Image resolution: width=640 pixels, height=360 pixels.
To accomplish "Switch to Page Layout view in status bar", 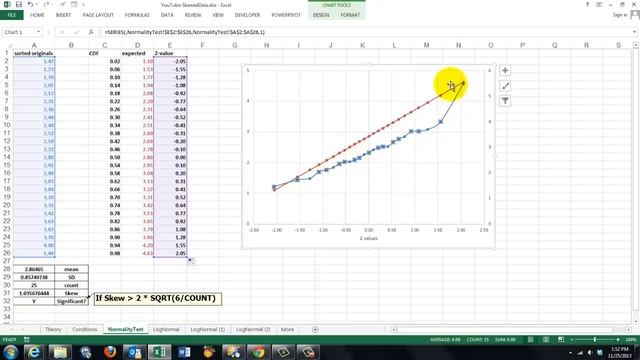I will [x=546, y=340].
